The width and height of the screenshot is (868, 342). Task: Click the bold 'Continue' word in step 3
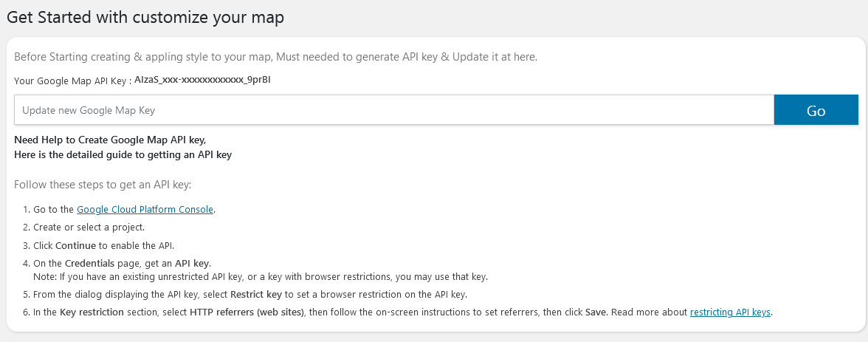point(76,245)
